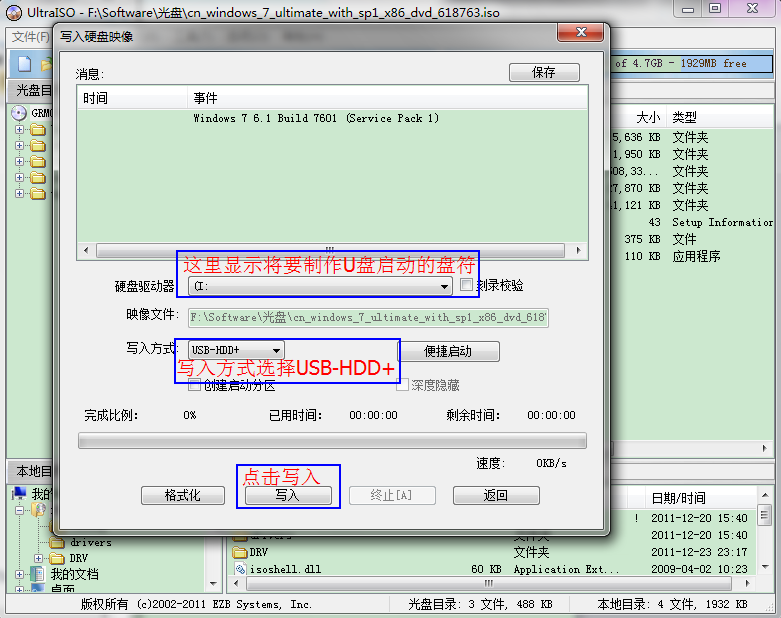
Task: Select the row with 5,636 KB 文件夹
Action: tap(692, 137)
